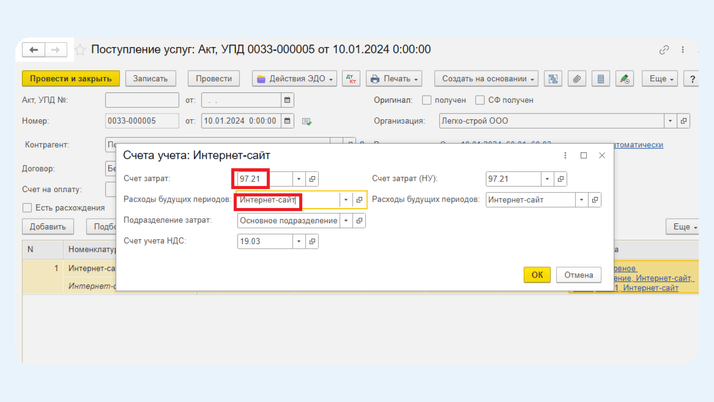Open Счет учета НДС account form icon
The width and height of the screenshot is (714, 402).
(312, 241)
